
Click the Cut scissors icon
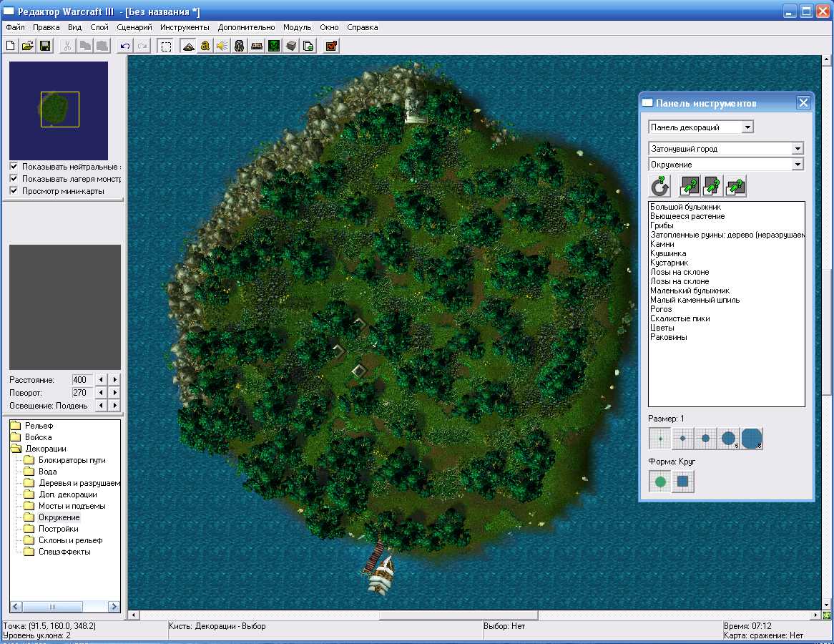(x=67, y=47)
